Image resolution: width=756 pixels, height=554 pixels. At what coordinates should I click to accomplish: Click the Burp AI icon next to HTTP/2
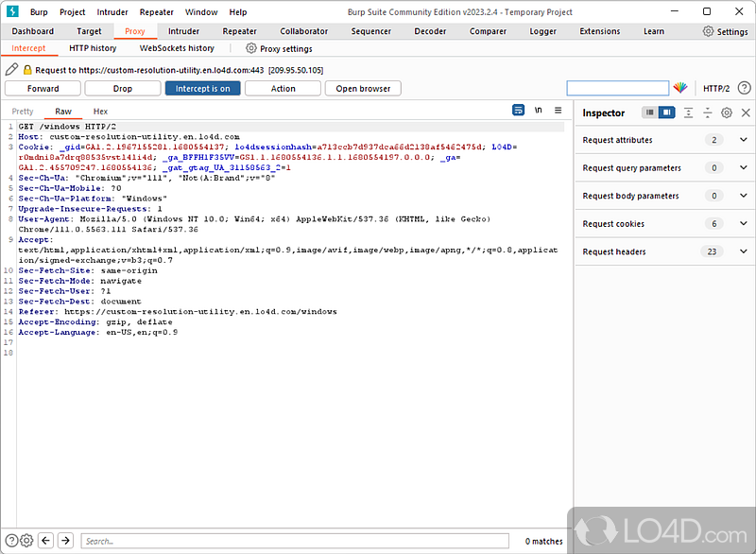click(681, 88)
